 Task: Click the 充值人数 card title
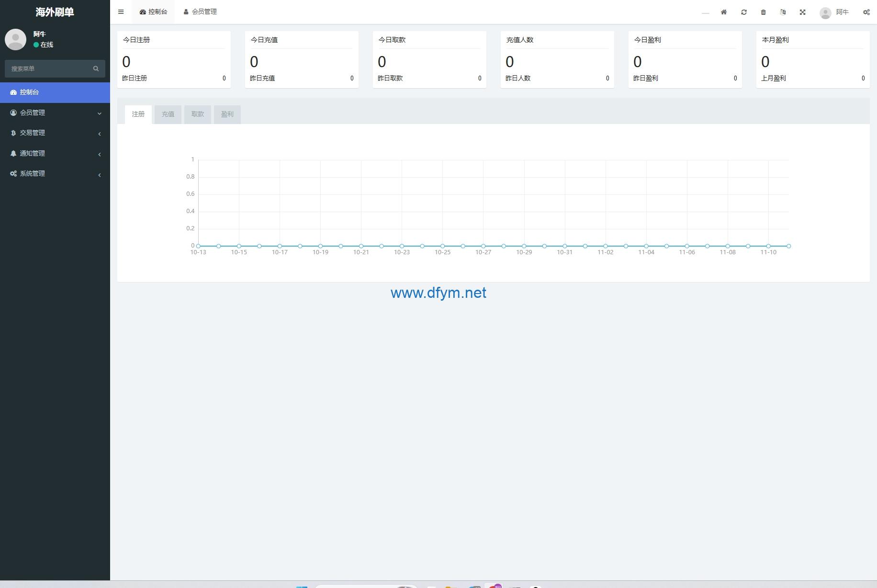click(x=520, y=40)
